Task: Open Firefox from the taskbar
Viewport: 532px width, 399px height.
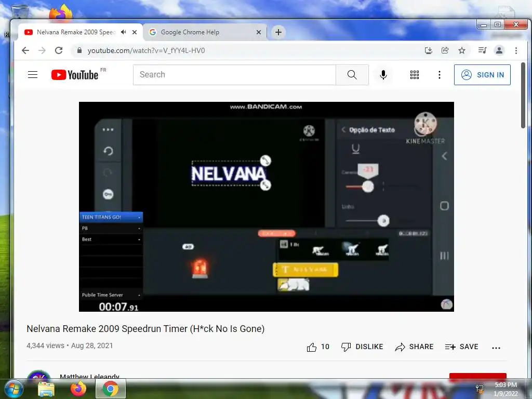Action: pos(78,389)
